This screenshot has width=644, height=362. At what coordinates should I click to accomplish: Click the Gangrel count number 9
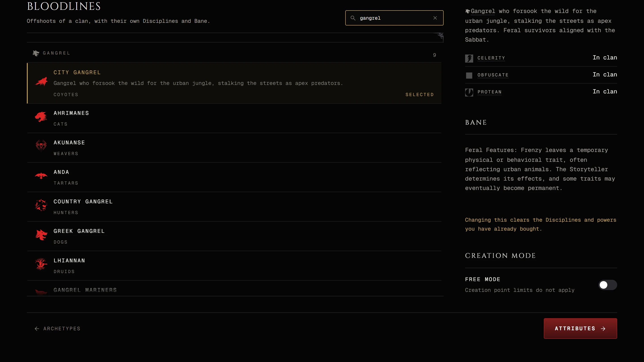pos(434,55)
